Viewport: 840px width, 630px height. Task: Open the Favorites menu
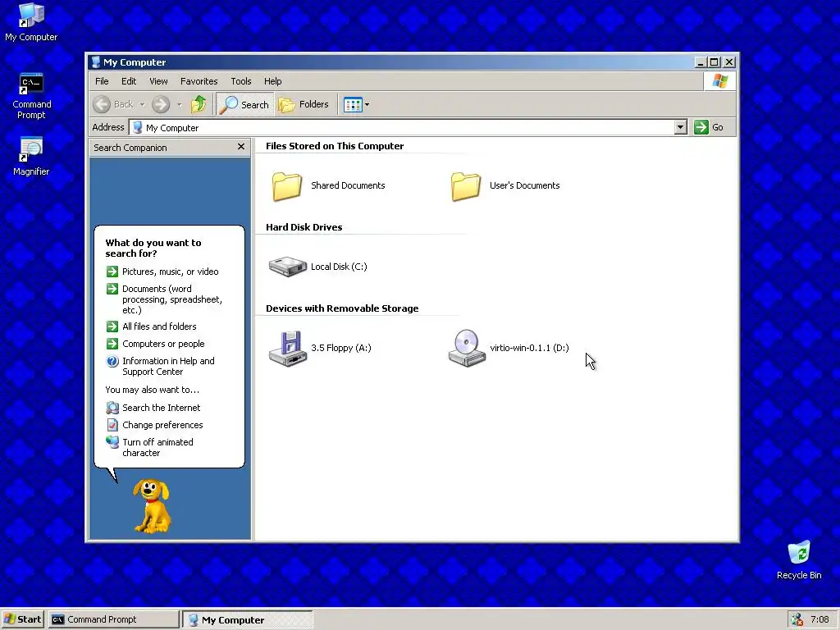click(199, 81)
